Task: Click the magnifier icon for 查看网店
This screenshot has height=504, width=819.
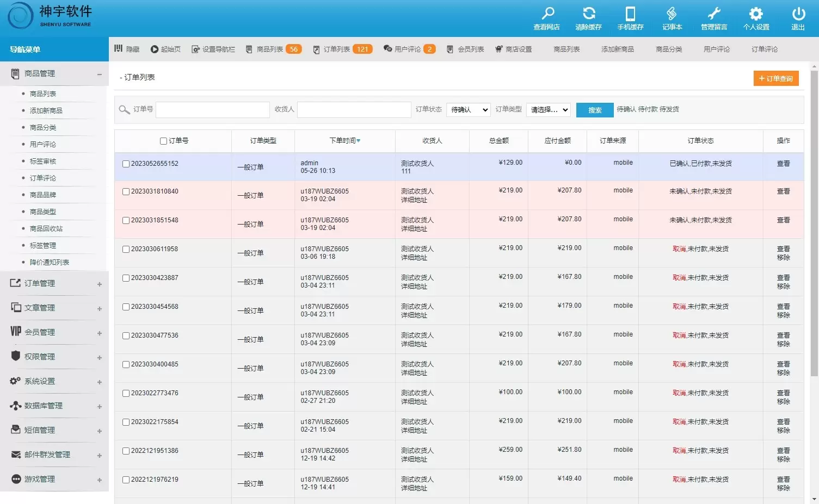Action: pyautogui.click(x=547, y=14)
